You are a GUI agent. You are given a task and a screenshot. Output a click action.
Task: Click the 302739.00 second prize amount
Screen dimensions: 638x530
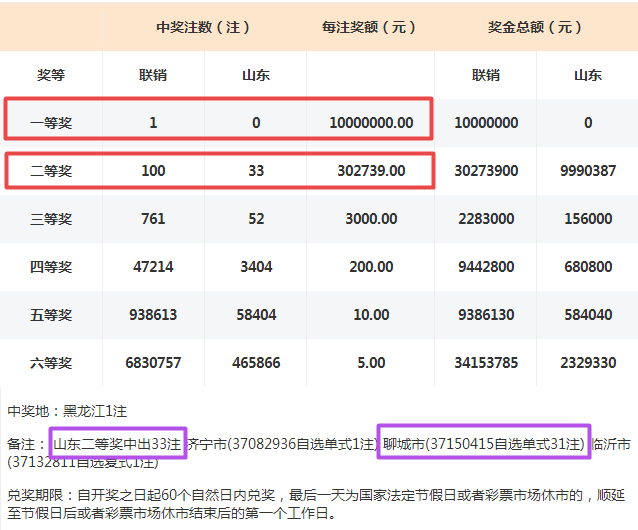(371, 171)
